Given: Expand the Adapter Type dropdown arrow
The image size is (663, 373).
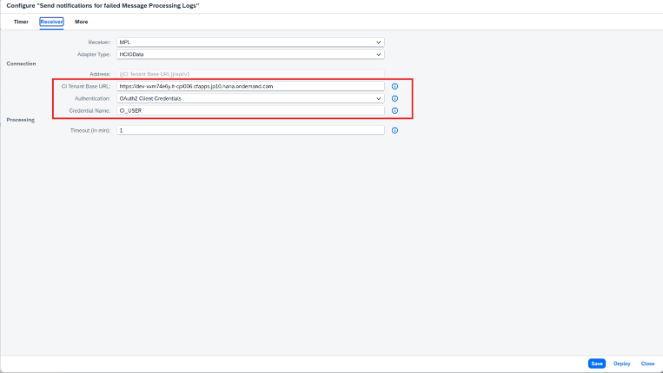Looking at the screenshot, I should [x=378, y=55].
